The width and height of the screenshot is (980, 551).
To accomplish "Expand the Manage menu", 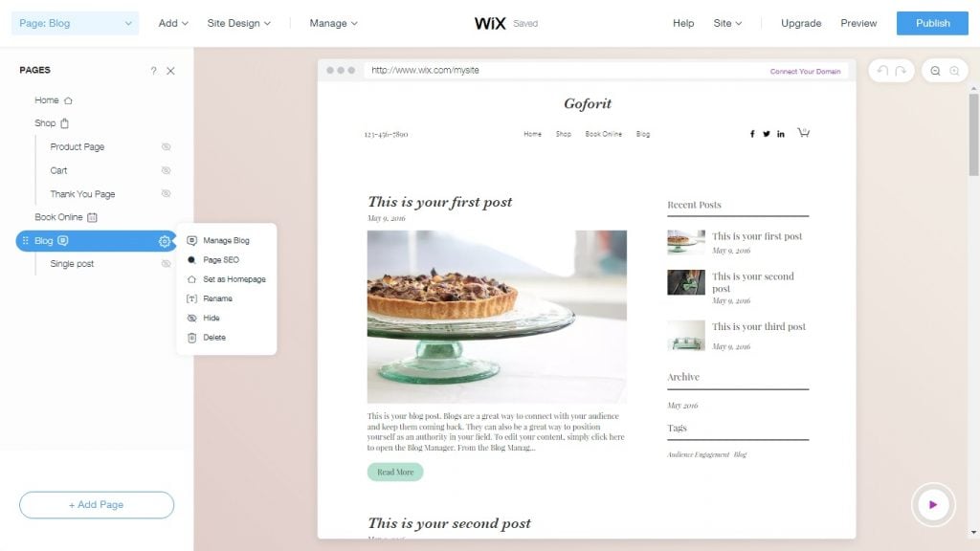I will tap(334, 23).
